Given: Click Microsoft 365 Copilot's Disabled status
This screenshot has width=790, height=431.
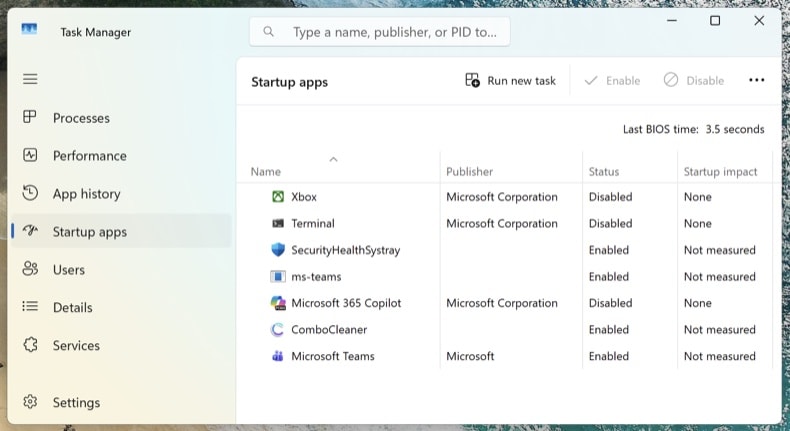Looking at the screenshot, I should point(611,303).
